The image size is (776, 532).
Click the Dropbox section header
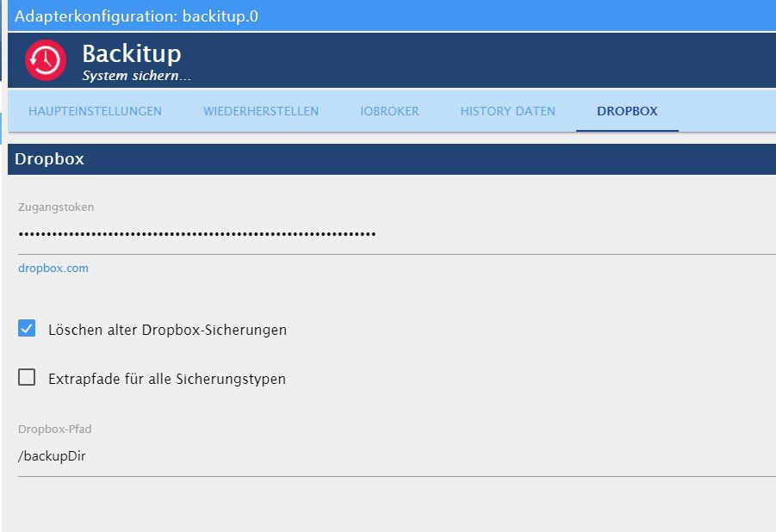click(392, 159)
